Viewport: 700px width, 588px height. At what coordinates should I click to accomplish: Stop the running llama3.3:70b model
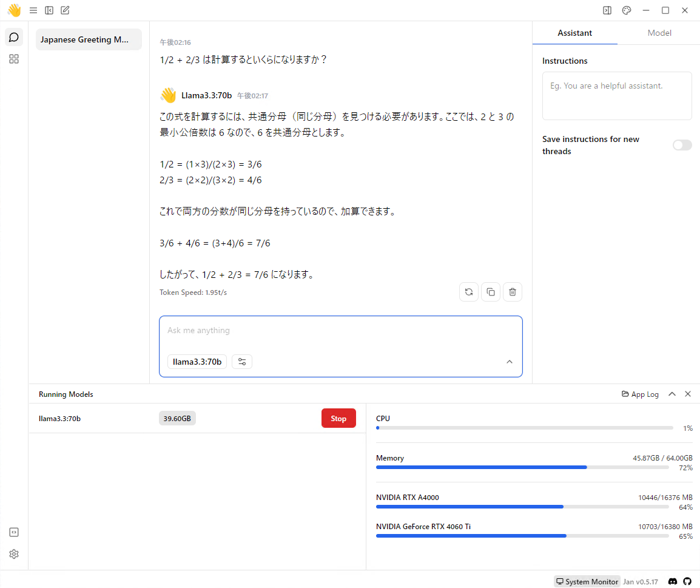[x=338, y=418]
